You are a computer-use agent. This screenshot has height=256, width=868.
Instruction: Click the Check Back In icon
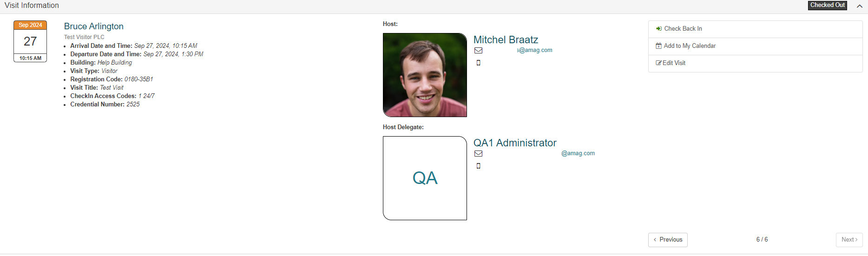[x=658, y=29]
